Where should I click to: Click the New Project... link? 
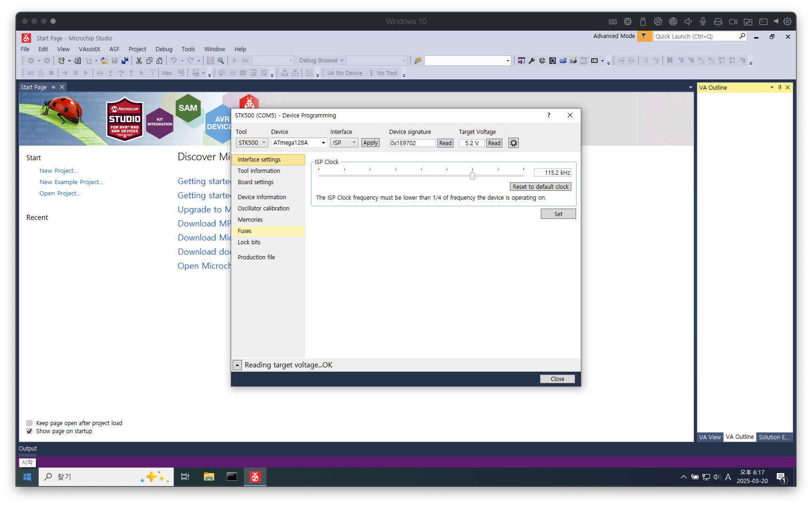pos(58,171)
